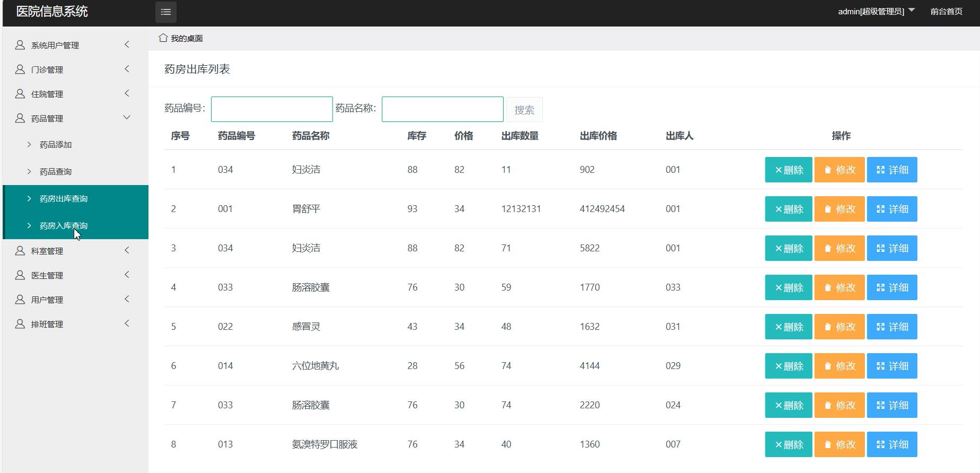Click the 搜索 button
This screenshot has height=473, width=980.
[524, 110]
